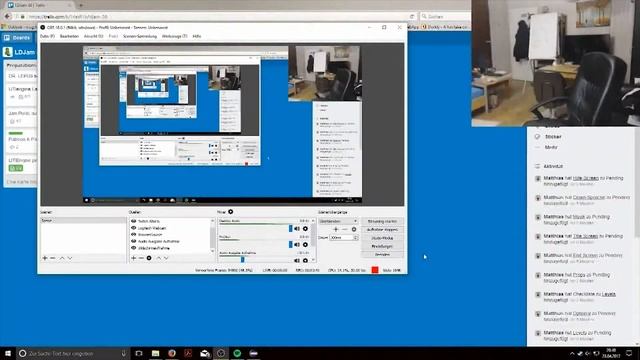Open File Explorer from the taskbar
The width and height of the screenshot is (640, 360).
click(x=155, y=353)
